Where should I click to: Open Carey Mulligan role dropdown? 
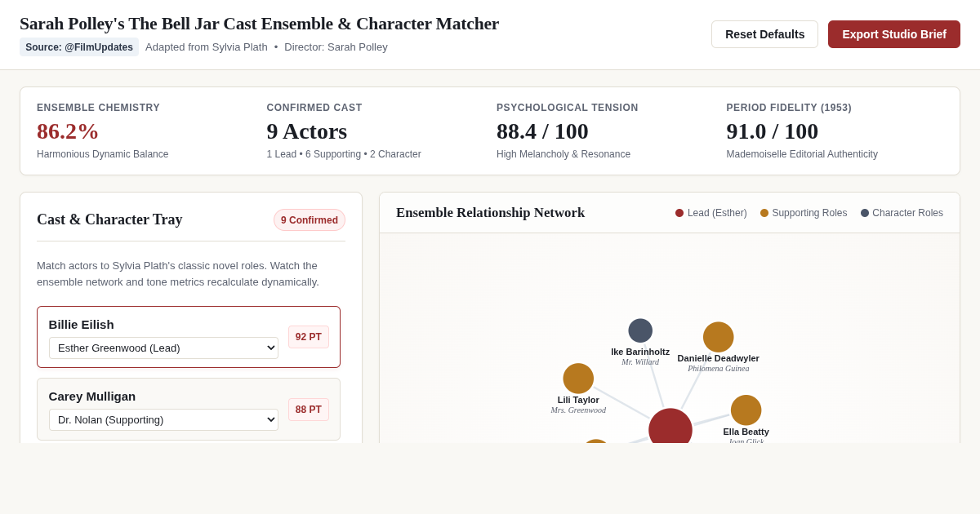163,419
